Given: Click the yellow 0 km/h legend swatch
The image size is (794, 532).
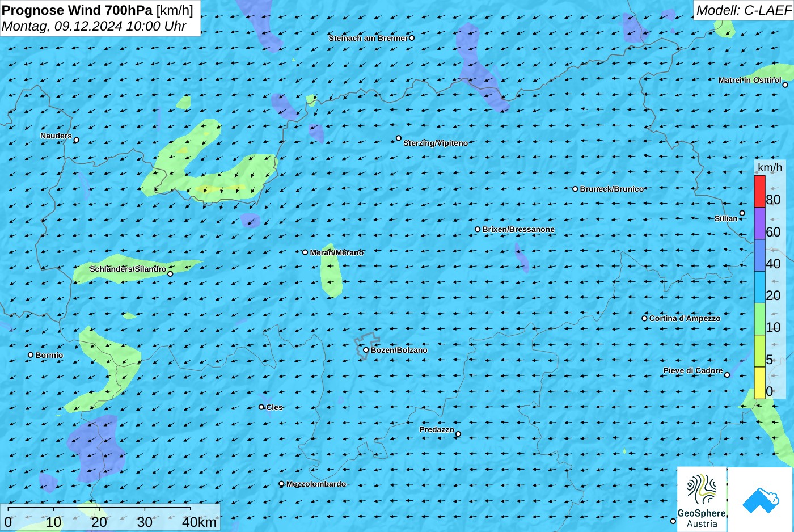Looking at the screenshot, I should 759,383.
